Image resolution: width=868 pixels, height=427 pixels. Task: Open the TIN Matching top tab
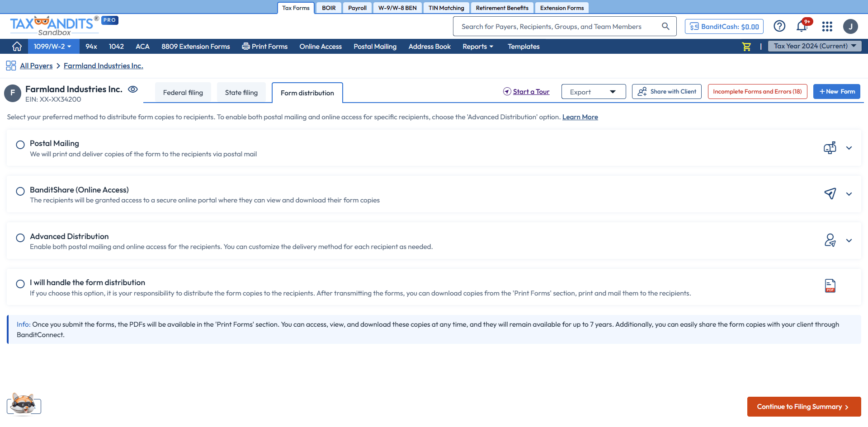[446, 8]
